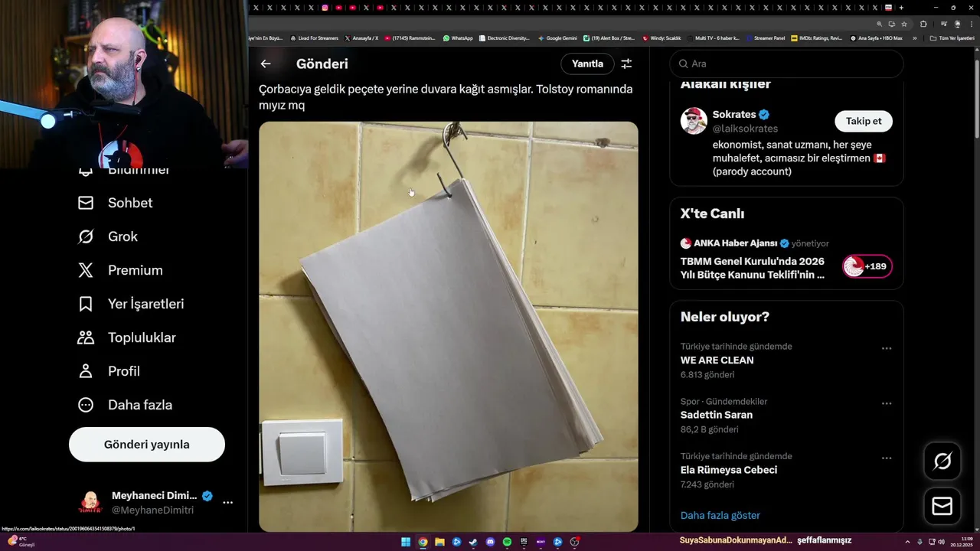The height and width of the screenshot is (551, 980).
Task: Open floating Grok button at bottom right
Action: coord(942,461)
